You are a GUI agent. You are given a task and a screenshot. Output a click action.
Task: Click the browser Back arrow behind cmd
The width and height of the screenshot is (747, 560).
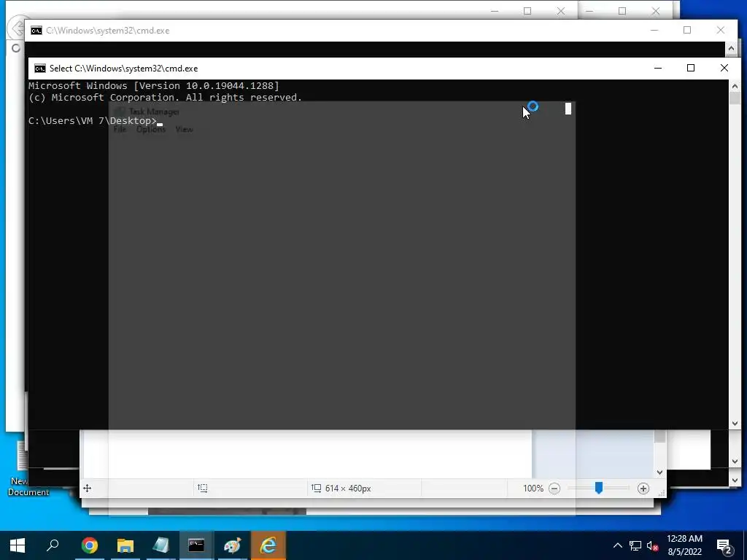point(18,28)
